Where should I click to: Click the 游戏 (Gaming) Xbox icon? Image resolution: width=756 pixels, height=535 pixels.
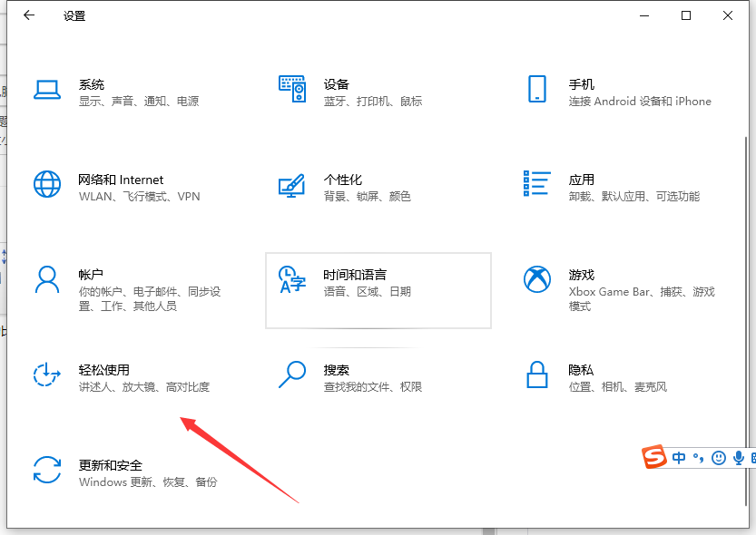pos(537,279)
